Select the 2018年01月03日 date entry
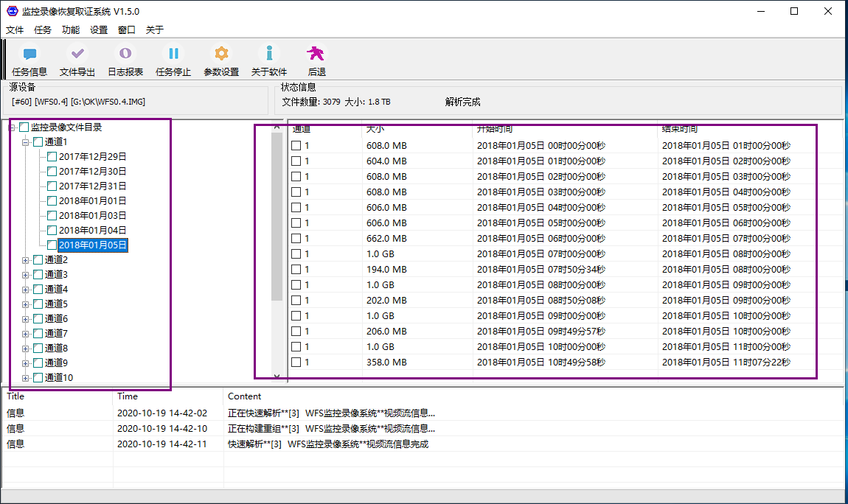Image resolution: width=848 pixels, height=504 pixels. (x=92, y=215)
